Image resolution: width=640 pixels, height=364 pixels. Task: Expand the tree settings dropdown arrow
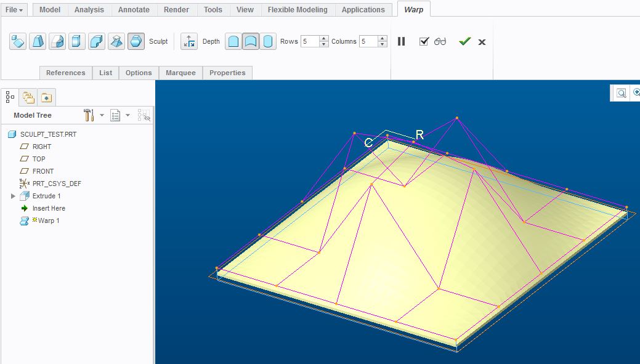pyautogui.click(x=102, y=115)
